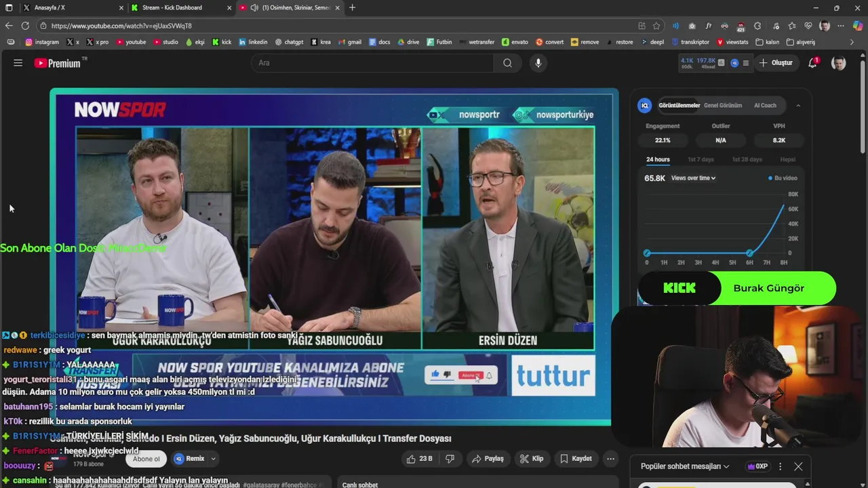Open the studio bookmark
Screen dimensions: 868x488
pyautogui.click(x=165, y=42)
